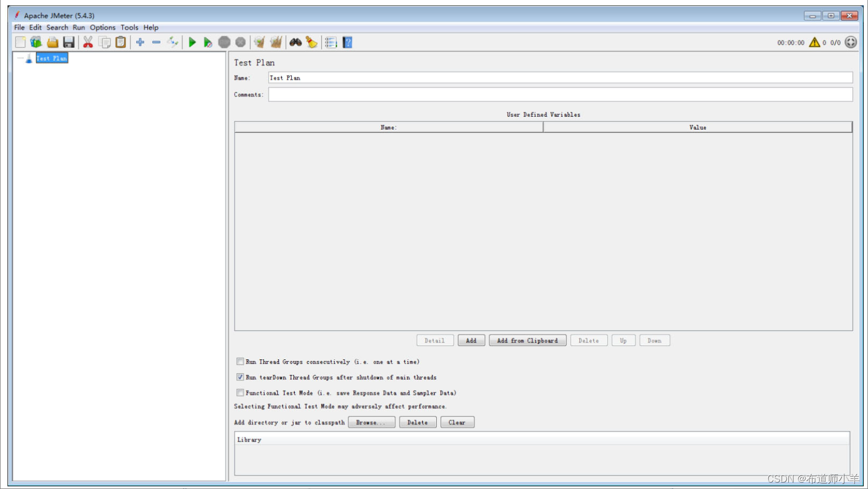
Task: Click the Stop octagon icon
Action: coord(224,42)
